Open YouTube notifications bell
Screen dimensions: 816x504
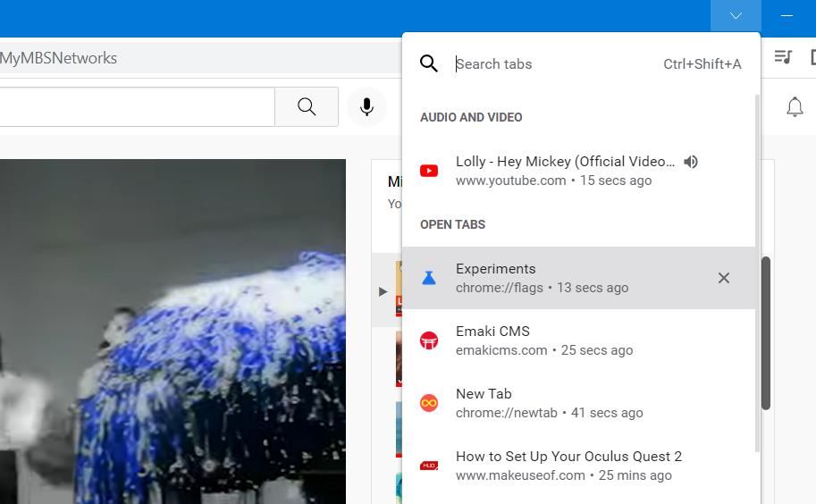[795, 106]
